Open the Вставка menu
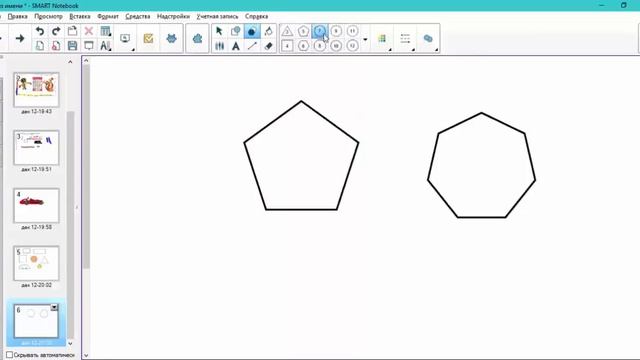Screen dimensions: 640x360 pos(80,16)
